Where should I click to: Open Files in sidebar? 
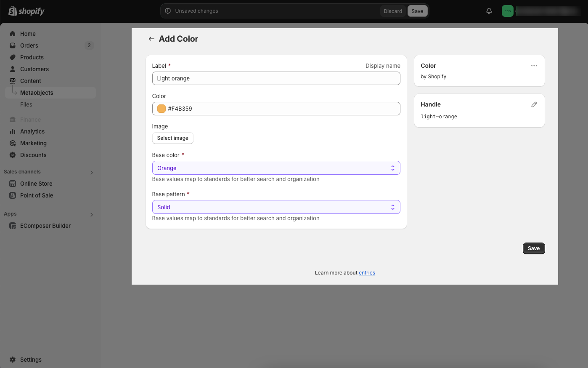[x=26, y=104]
